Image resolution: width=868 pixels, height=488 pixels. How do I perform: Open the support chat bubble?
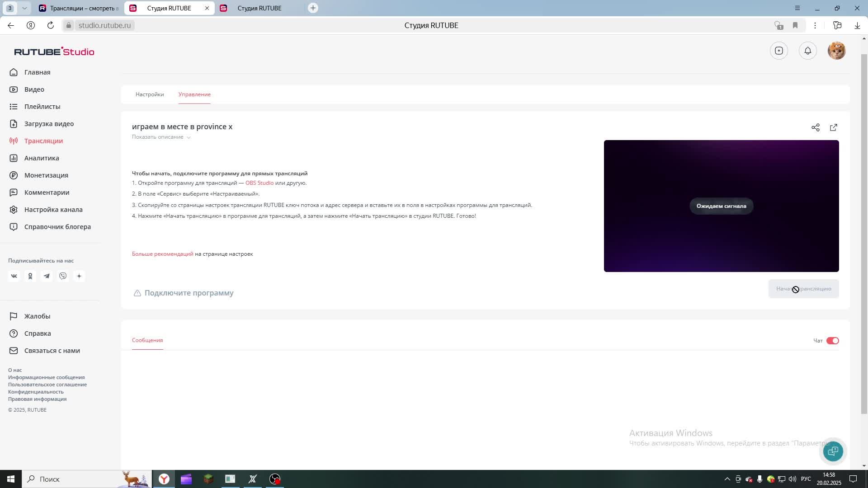(x=833, y=451)
